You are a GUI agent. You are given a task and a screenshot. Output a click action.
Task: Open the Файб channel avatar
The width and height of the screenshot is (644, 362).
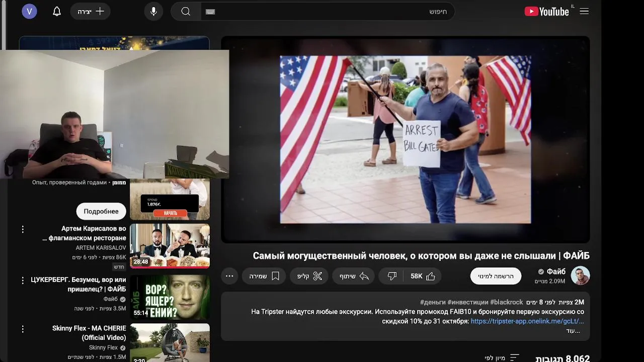tap(580, 276)
